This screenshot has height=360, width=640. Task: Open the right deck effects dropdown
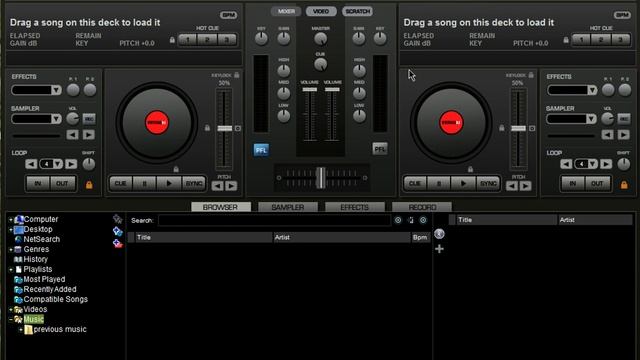pyautogui.click(x=592, y=90)
